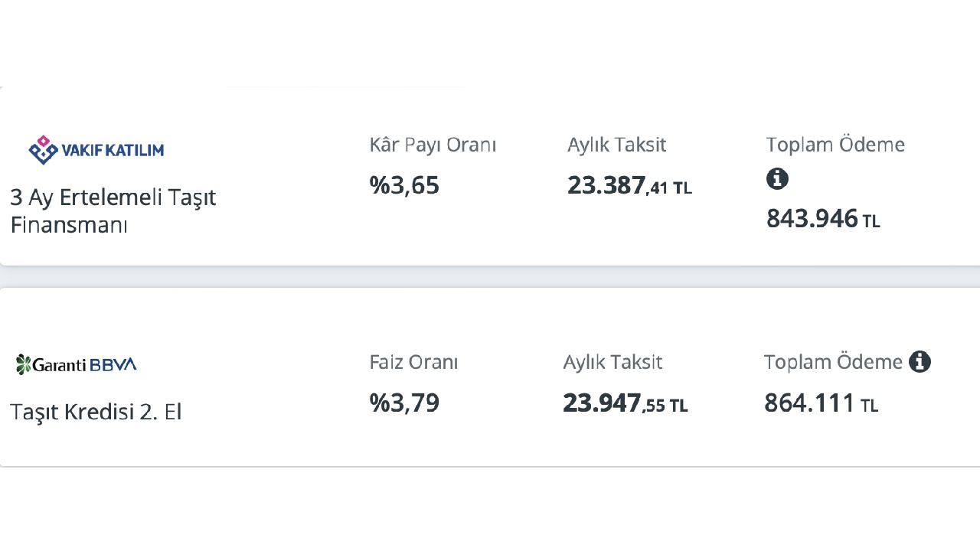Image resolution: width=980 pixels, height=551 pixels.
Task: Open Taşıt Kredisi 2. El offer
Action: 96,412
